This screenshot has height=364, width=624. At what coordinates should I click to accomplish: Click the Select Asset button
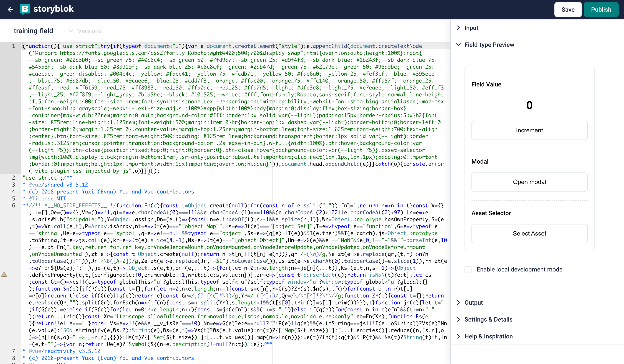(x=529, y=234)
